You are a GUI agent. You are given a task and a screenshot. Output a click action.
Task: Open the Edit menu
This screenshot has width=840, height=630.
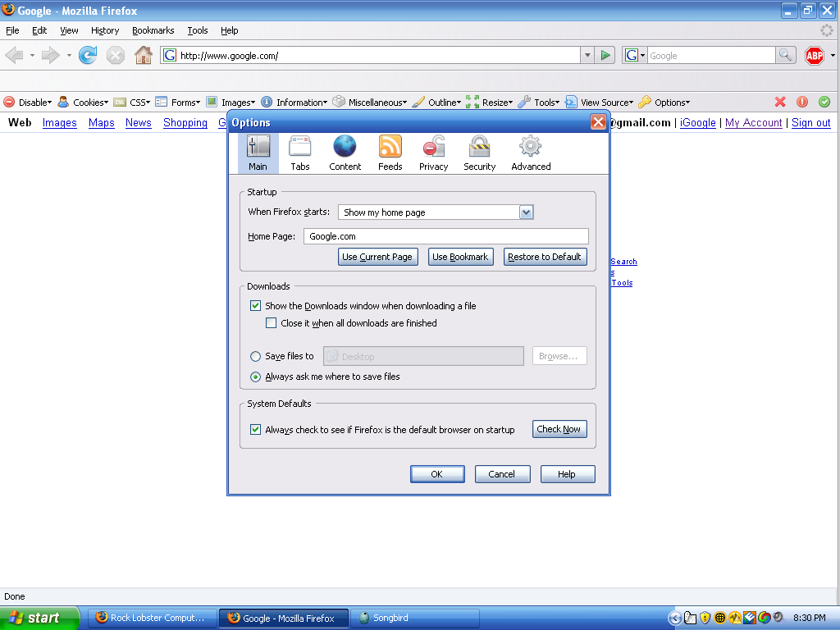click(x=39, y=30)
